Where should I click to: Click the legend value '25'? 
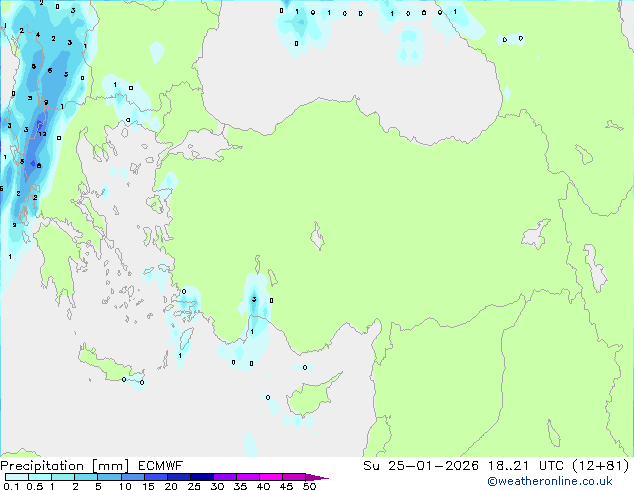(x=194, y=486)
